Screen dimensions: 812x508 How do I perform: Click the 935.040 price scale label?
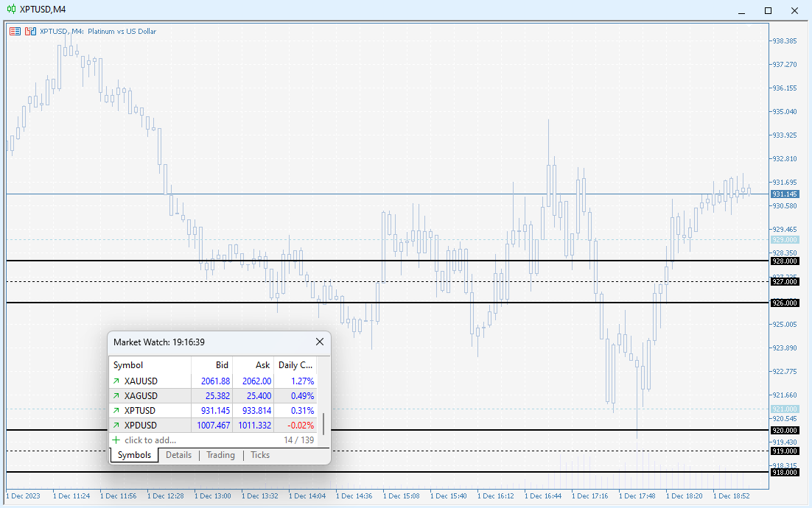tap(785, 112)
